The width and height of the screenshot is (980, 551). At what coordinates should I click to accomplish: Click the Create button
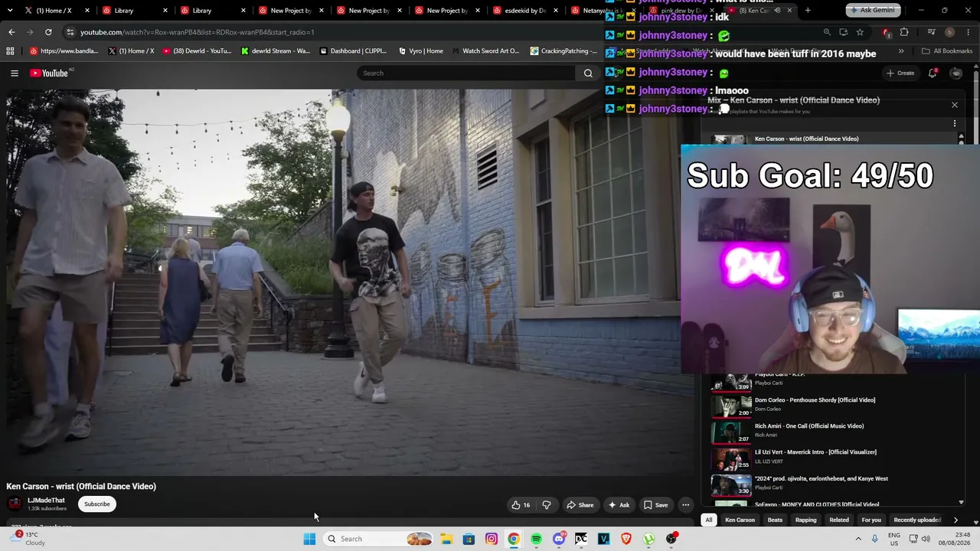(900, 73)
